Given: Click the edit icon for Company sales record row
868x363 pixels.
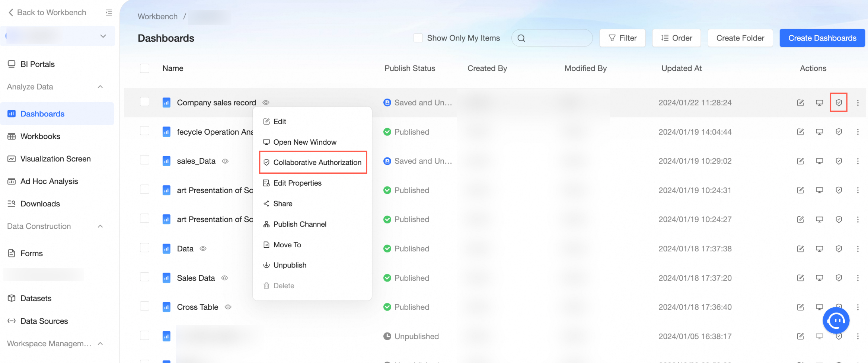Looking at the screenshot, I should coord(800,103).
